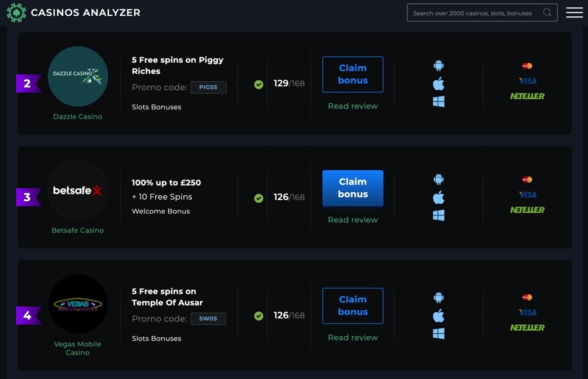Click the purple rank 4 ribbon

coord(29,315)
